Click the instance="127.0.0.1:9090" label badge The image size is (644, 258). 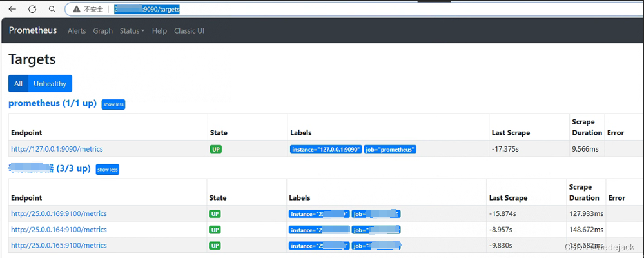pyautogui.click(x=326, y=149)
